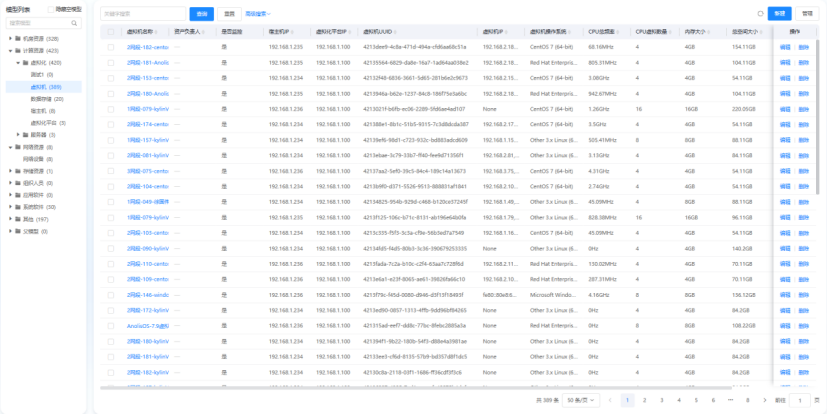Check the row 2网段-153-centos checkbox
The height and width of the screenshot is (414, 828).
pos(111,78)
